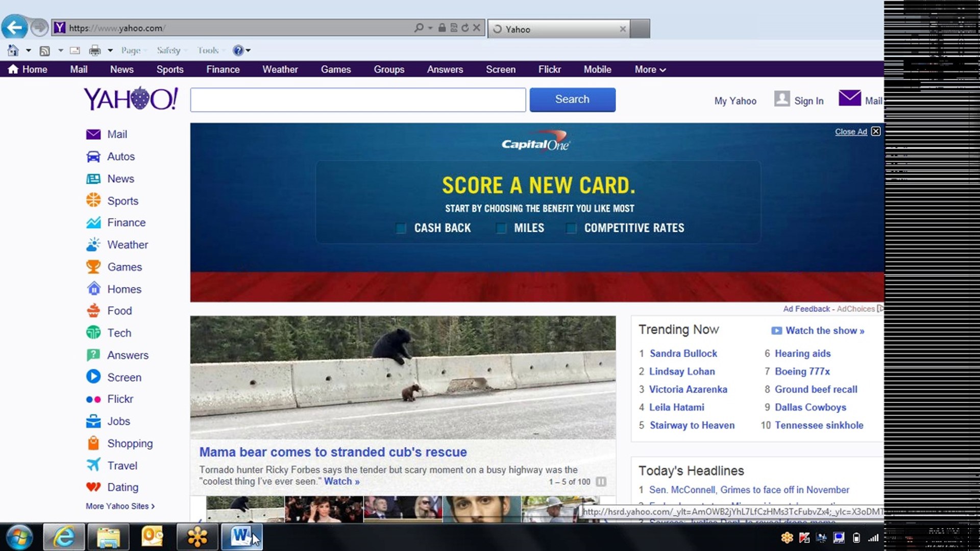Click the search magnifier in address bar
The image size is (980, 551).
pos(419,28)
